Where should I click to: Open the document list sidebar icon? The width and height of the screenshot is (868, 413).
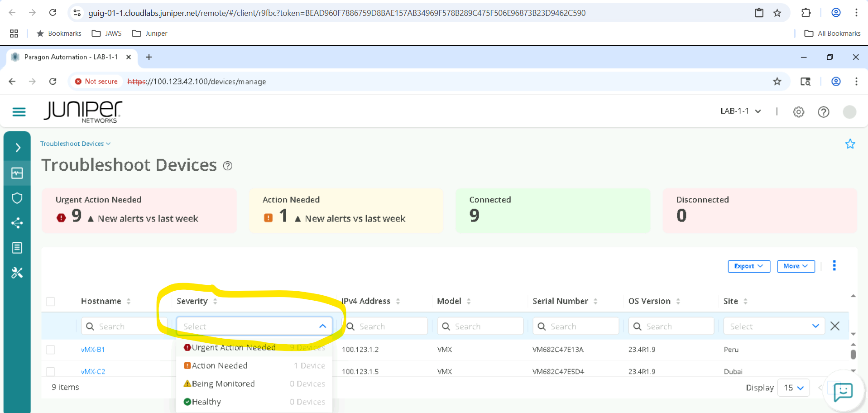(17, 248)
